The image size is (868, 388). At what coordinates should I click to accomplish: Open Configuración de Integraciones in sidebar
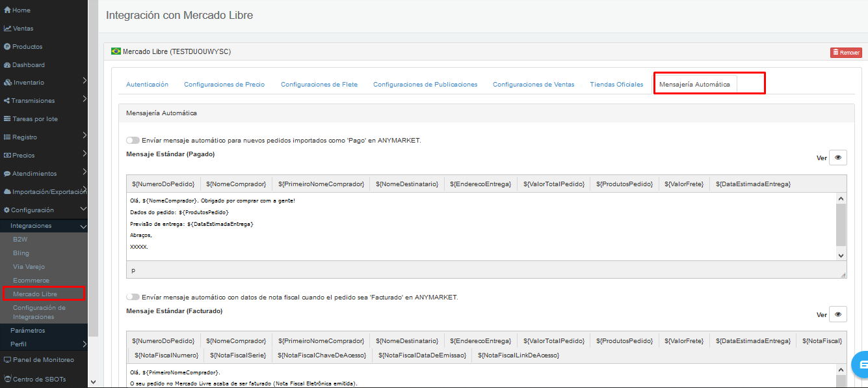39,312
